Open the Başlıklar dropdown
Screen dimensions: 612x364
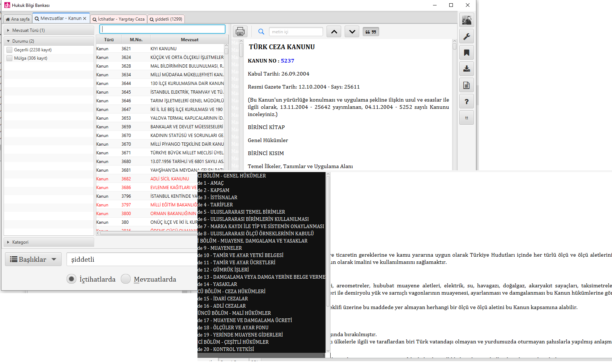(x=33, y=259)
